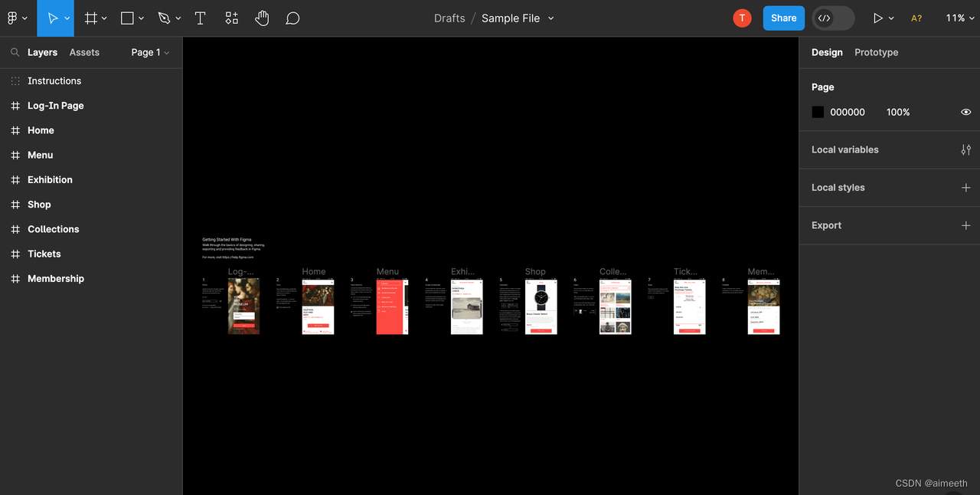This screenshot has height=495, width=980.
Task: Add a new Export setting
Action: click(966, 225)
